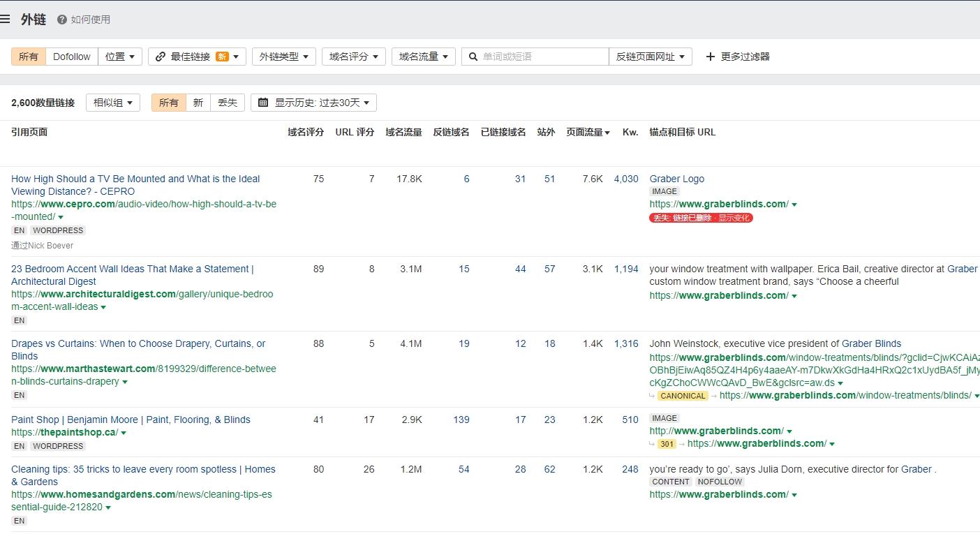Click 通过Nick Boever author text

tap(42, 246)
